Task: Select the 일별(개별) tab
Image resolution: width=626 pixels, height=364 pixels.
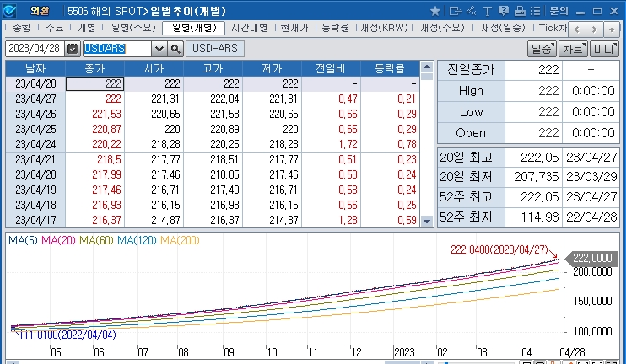Action: coord(194,29)
